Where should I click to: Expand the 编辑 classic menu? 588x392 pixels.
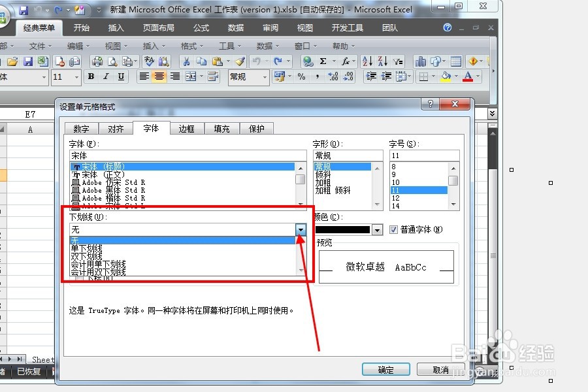(78, 46)
